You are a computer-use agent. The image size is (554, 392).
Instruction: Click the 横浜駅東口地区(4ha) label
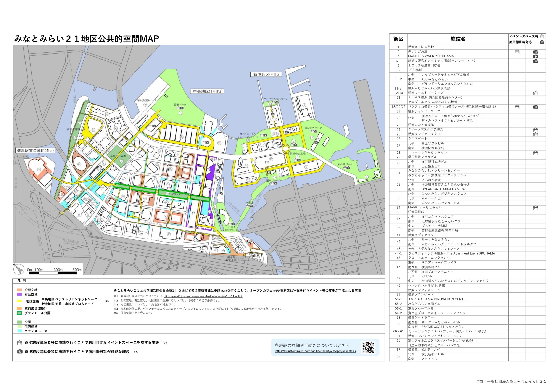point(35,151)
